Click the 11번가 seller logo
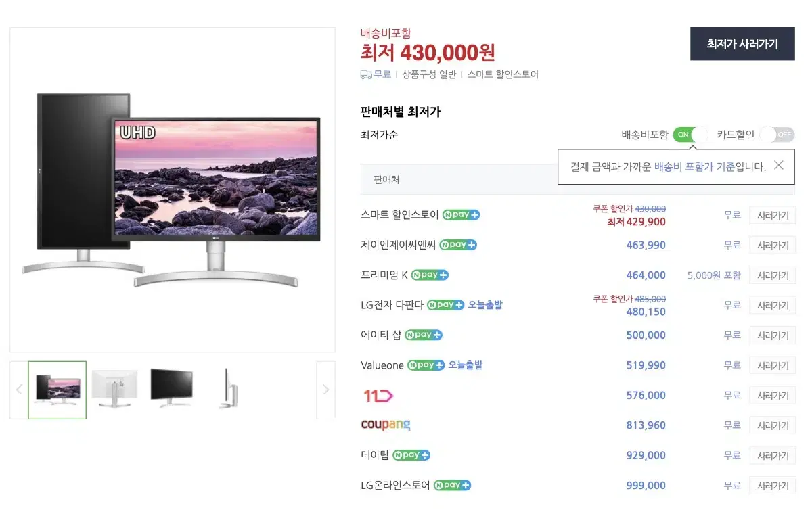Image resolution: width=812 pixels, height=514 pixels. (378, 396)
